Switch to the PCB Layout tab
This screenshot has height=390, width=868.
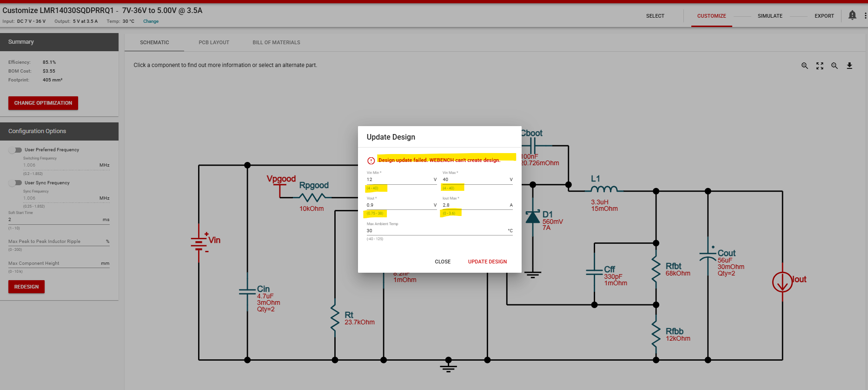214,42
